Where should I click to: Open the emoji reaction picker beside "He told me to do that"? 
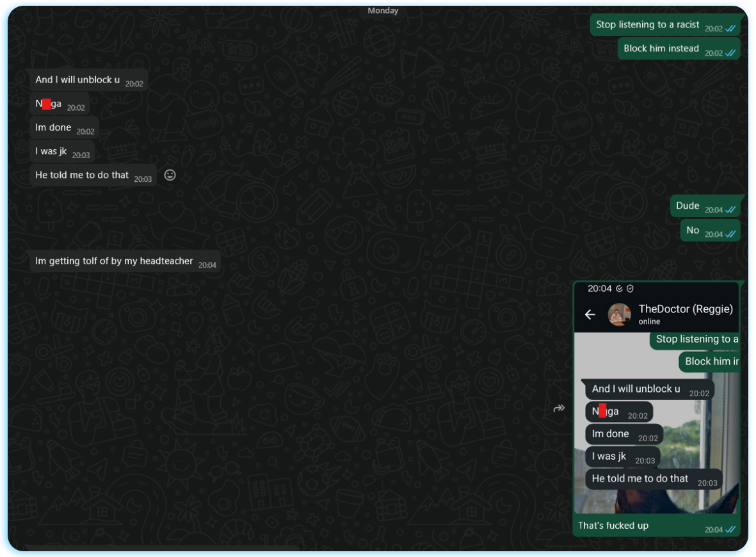click(170, 175)
